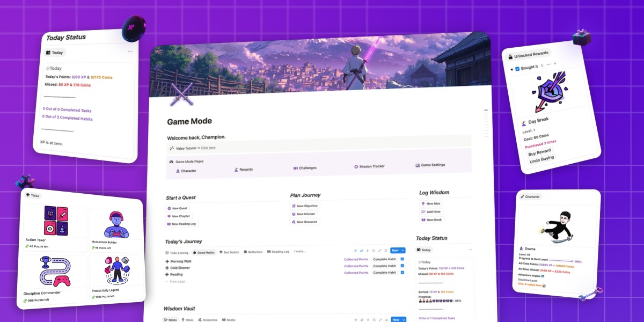This screenshot has width=644, height=322.
Task: Click the New Objective button
Action: (304, 206)
